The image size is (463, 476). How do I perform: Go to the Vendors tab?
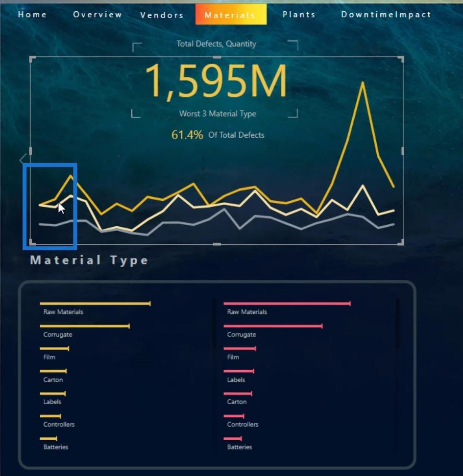click(162, 15)
